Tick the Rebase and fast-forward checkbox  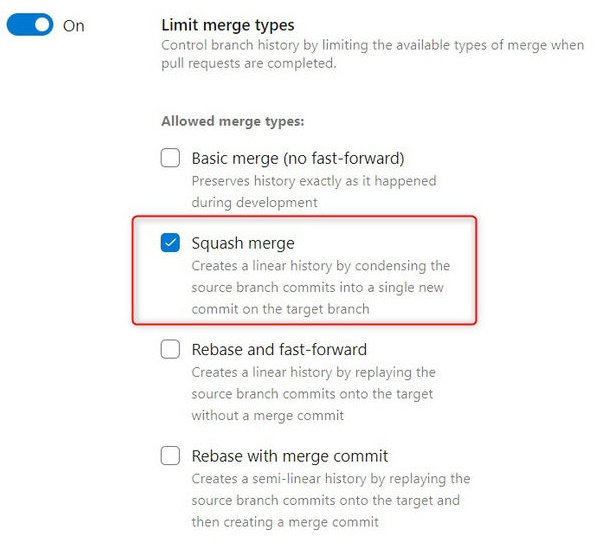(x=171, y=350)
